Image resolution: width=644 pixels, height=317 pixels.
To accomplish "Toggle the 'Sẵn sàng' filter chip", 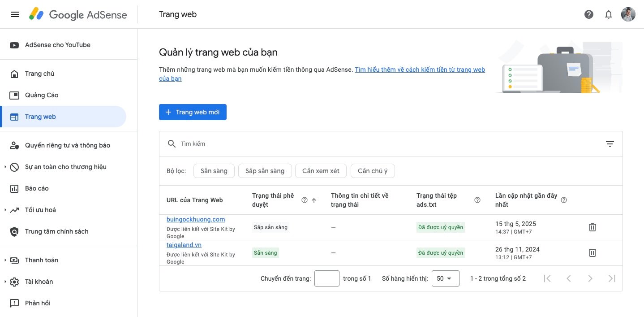I will 214,171.
